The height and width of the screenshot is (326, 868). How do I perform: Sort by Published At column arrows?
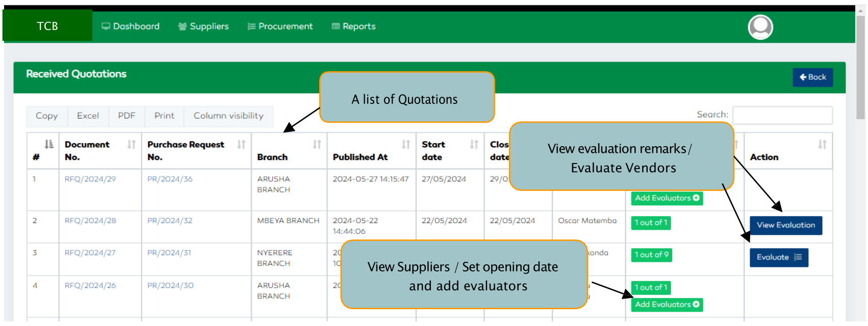(406, 145)
